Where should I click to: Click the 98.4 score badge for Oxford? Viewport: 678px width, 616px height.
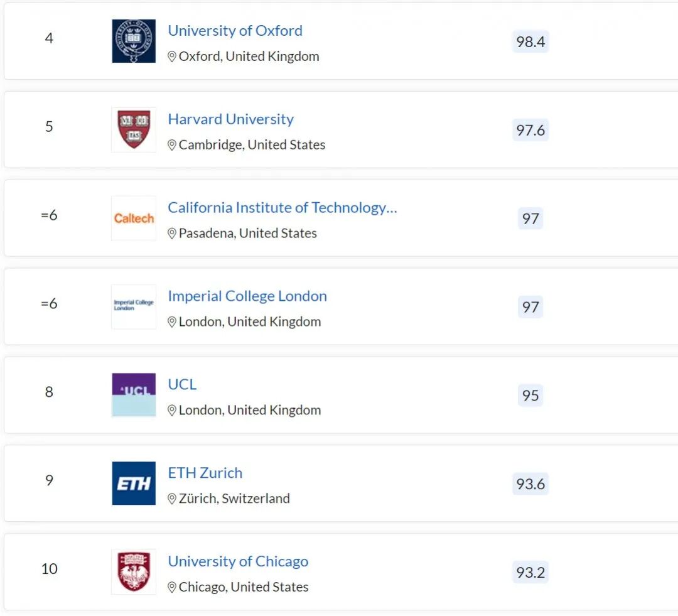click(x=530, y=42)
